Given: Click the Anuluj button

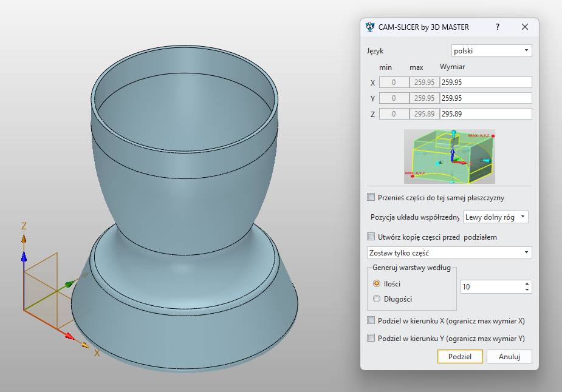Looking at the screenshot, I should 509,356.
